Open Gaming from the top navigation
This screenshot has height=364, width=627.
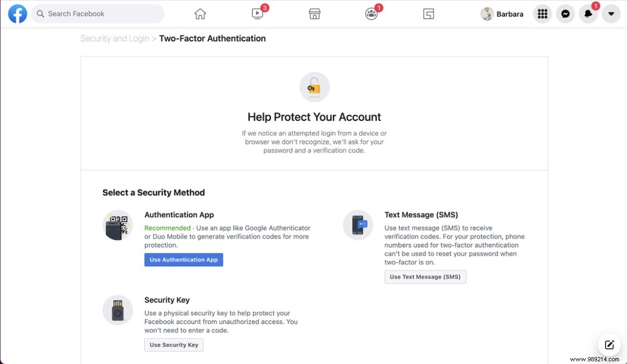[428, 13]
